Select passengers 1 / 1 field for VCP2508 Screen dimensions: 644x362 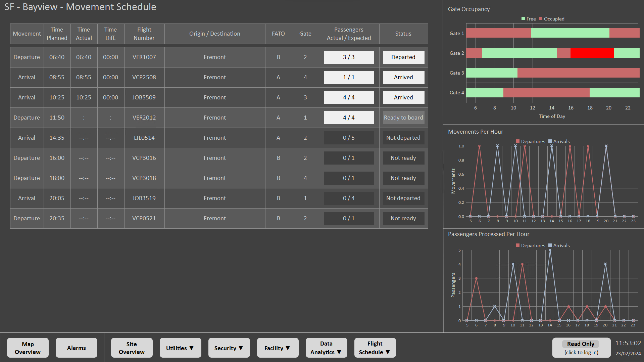pyautogui.click(x=349, y=77)
